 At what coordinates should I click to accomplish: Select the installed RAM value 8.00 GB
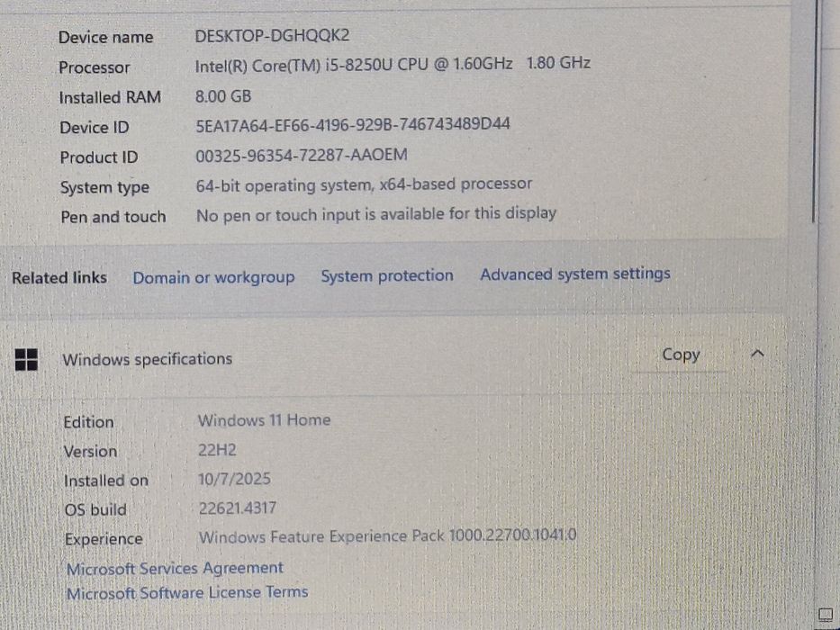[x=223, y=96]
